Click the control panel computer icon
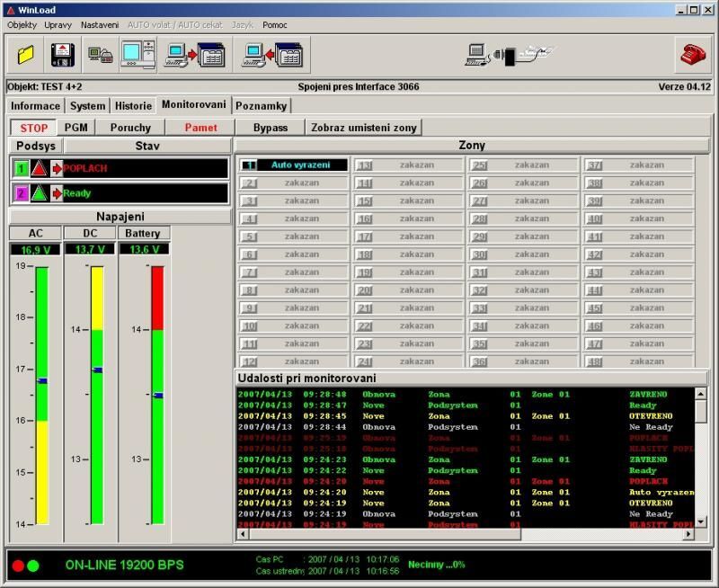This screenshot has width=719, height=588. 138,55
